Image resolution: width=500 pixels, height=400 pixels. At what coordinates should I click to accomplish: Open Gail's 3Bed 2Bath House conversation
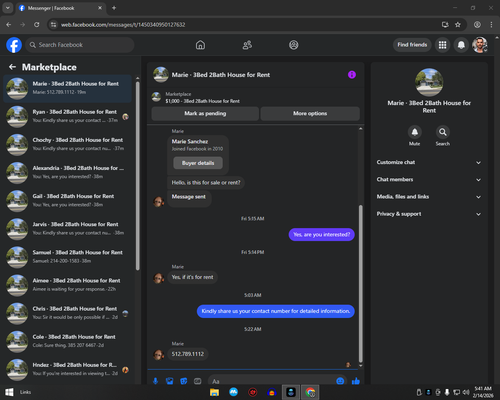[x=68, y=201]
